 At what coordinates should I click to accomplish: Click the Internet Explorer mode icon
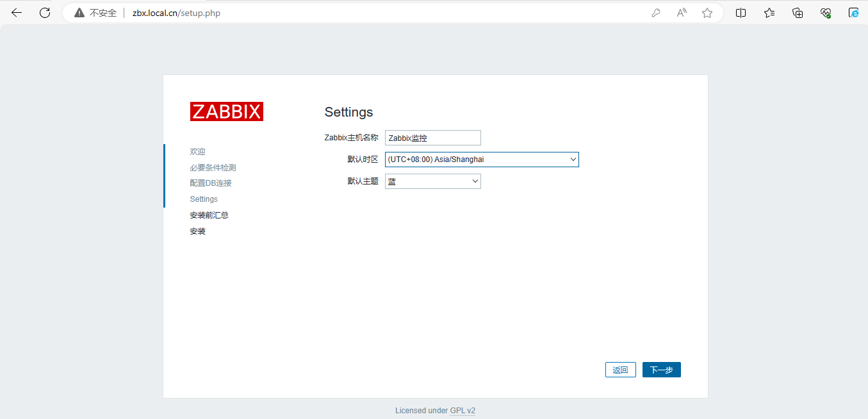[x=853, y=13]
